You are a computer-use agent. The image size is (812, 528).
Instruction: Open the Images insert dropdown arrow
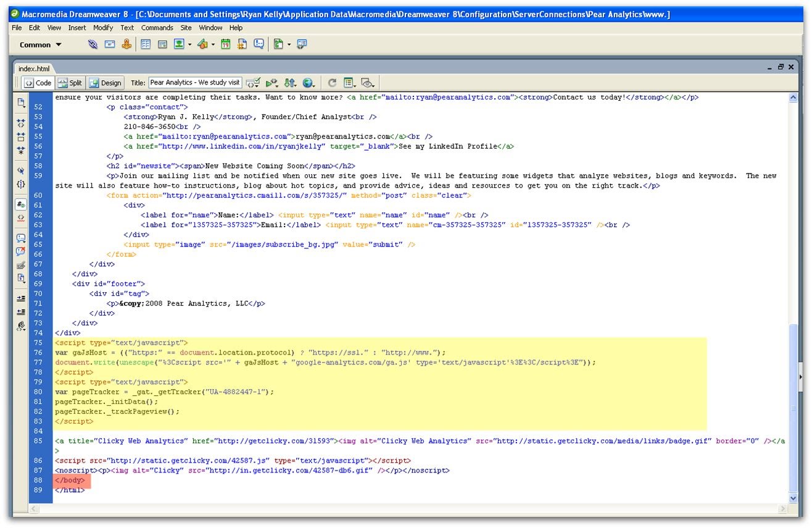click(190, 44)
